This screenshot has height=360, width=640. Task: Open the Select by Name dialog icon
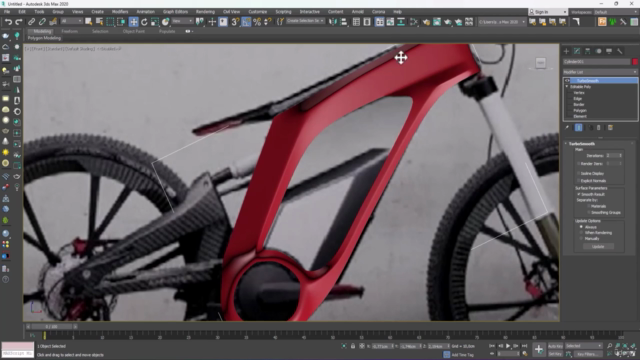[99, 22]
